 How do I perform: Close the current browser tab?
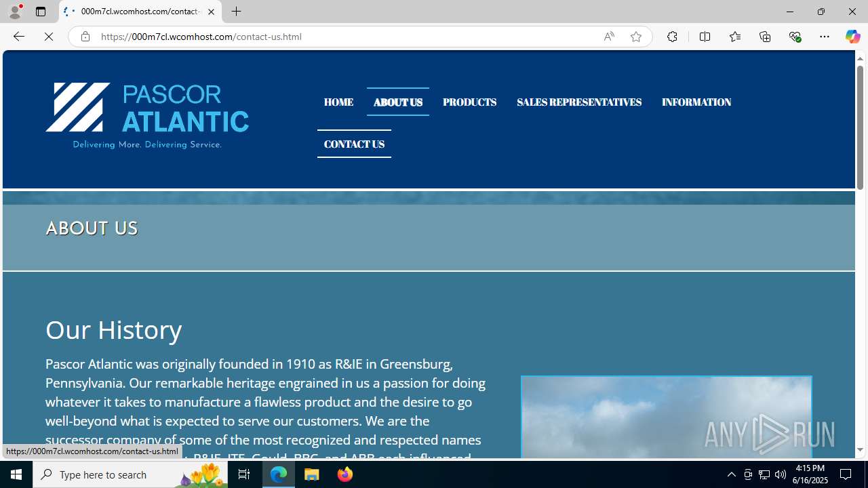coord(211,12)
